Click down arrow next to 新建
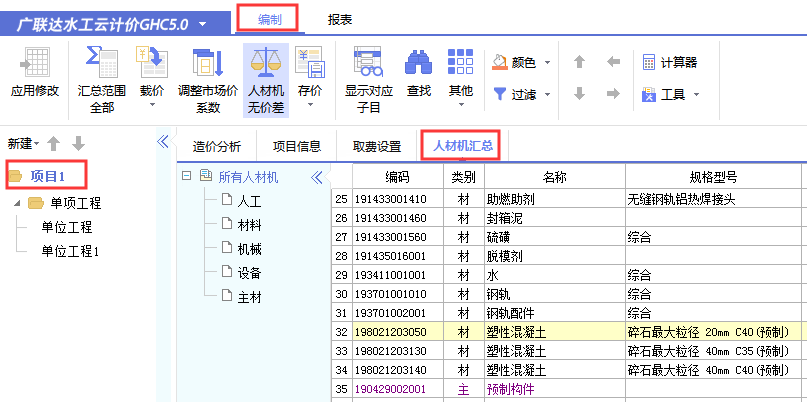The height and width of the screenshot is (402, 807). [x=78, y=144]
